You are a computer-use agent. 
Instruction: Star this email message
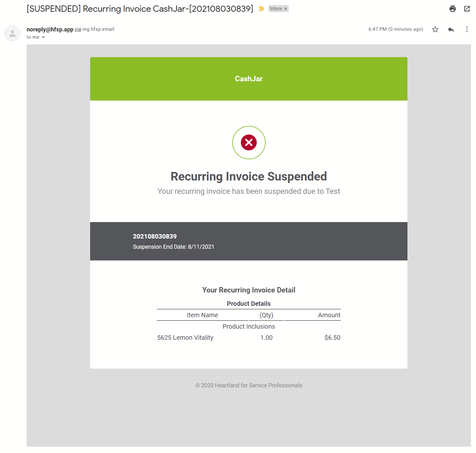click(435, 29)
